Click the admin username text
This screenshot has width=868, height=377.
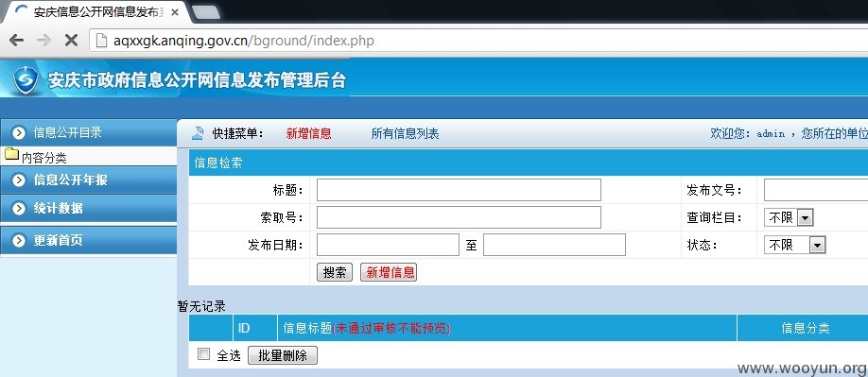click(x=771, y=134)
